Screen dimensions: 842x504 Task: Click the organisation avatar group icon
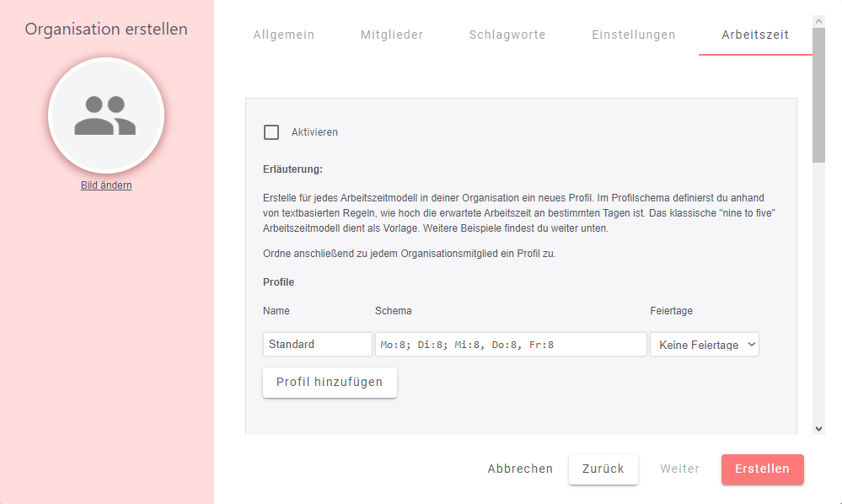point(105,115)
